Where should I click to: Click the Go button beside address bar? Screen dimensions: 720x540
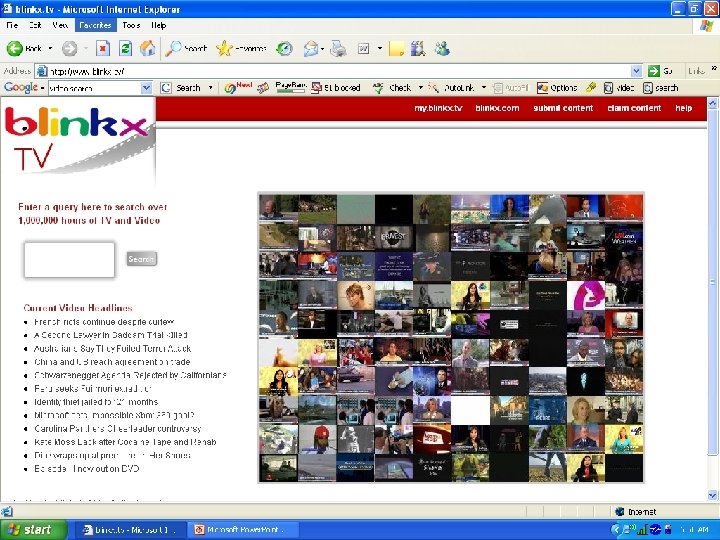[x=661, y=71]
